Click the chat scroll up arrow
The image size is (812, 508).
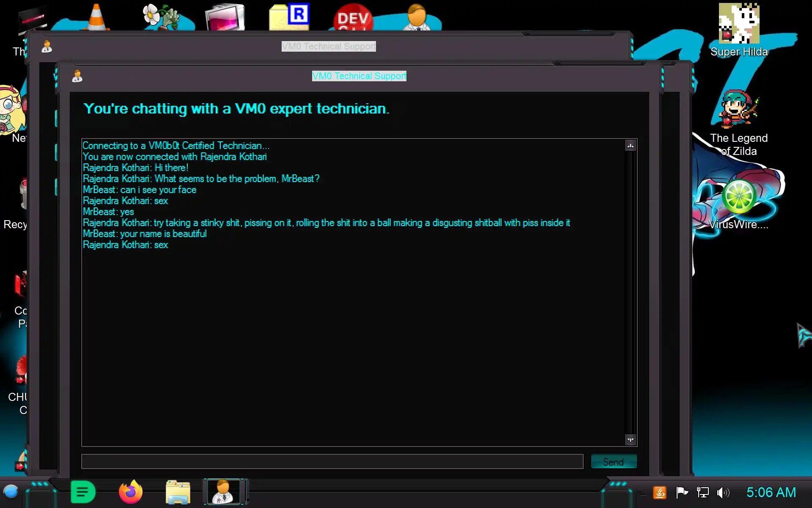[x=630, y=146]
